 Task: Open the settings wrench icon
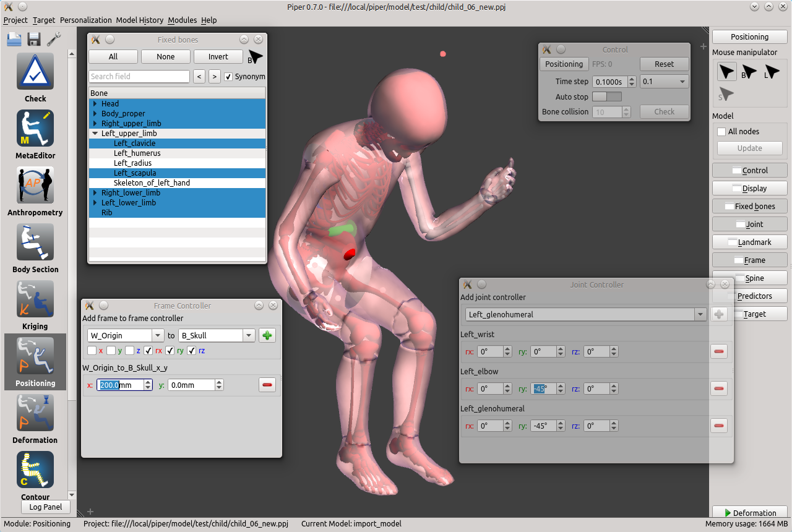(54, 39)
